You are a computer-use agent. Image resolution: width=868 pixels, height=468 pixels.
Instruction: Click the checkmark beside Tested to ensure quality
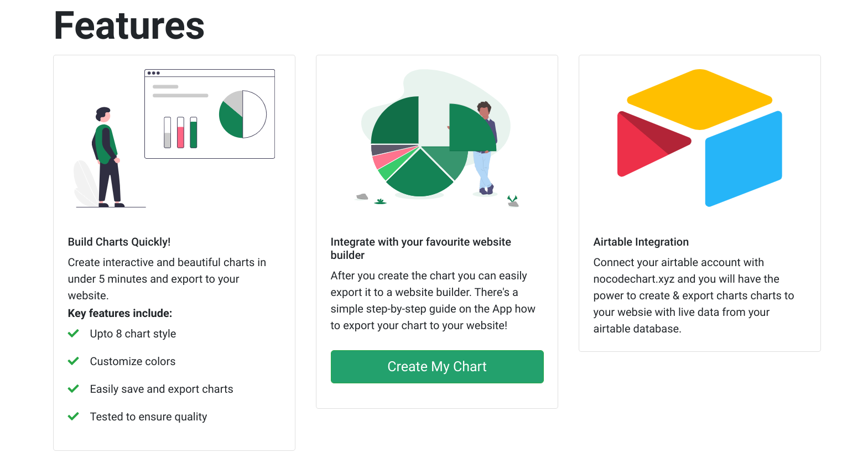tap(73, 417)
